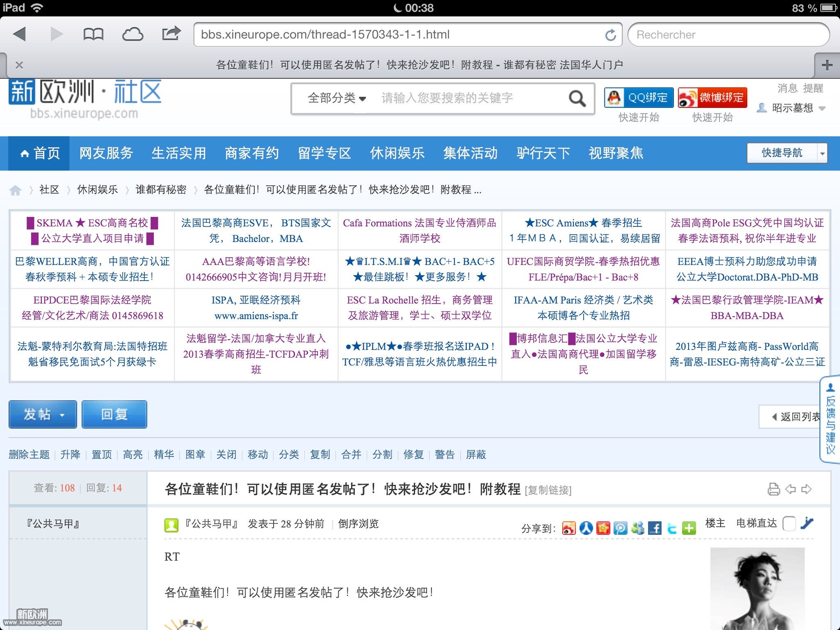
Task: Click the 删除主题 moderation link
Action: pos(29,454)
